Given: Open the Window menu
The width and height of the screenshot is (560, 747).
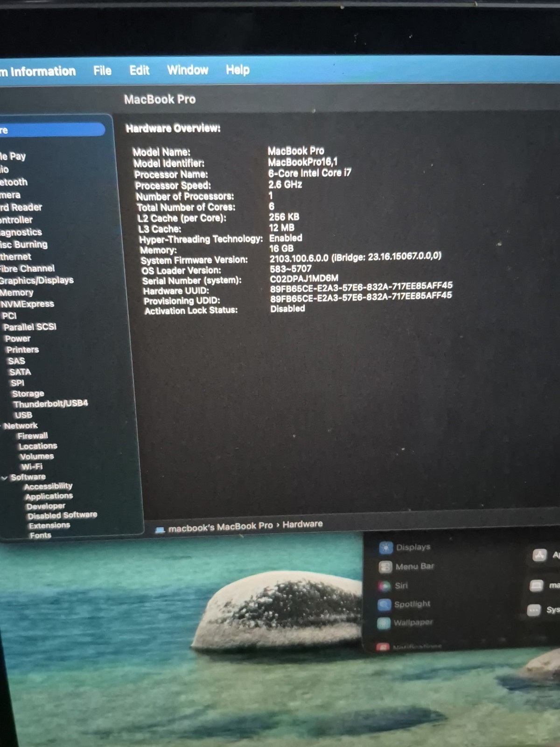Looking at the screenshot, I should coord(188,70).
